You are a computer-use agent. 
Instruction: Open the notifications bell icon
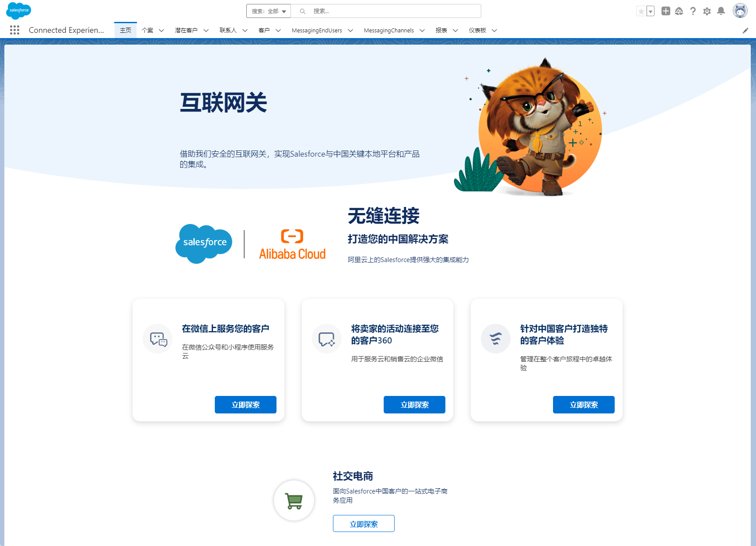(x=721, y=11)
